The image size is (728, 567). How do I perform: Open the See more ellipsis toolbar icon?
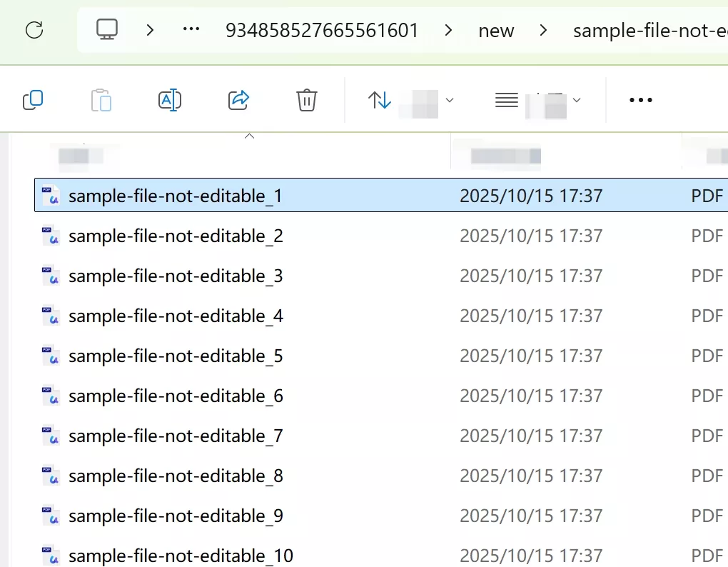point(640,100)
